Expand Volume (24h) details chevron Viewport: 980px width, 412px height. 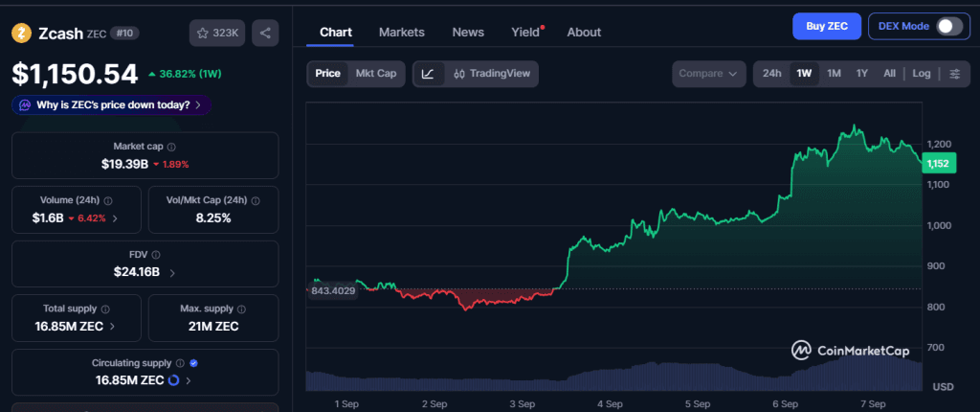tap(115, 218)
